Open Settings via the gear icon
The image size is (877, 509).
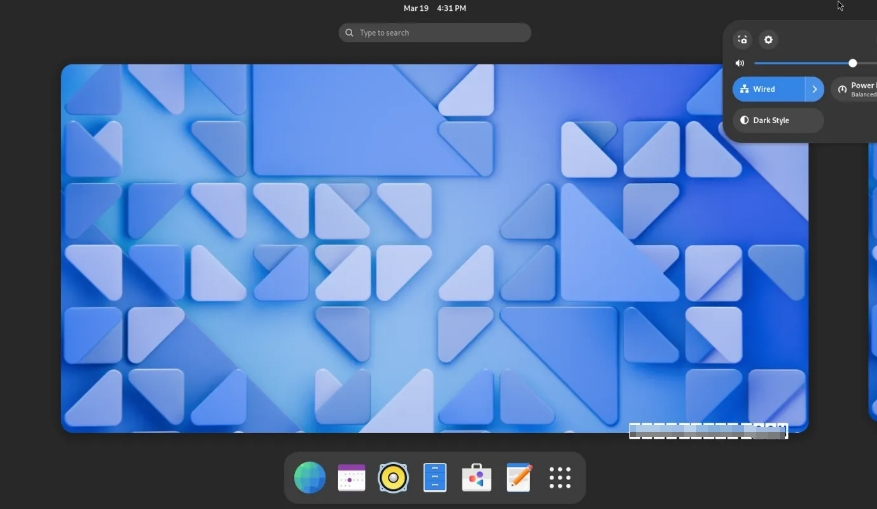(768, 40)
